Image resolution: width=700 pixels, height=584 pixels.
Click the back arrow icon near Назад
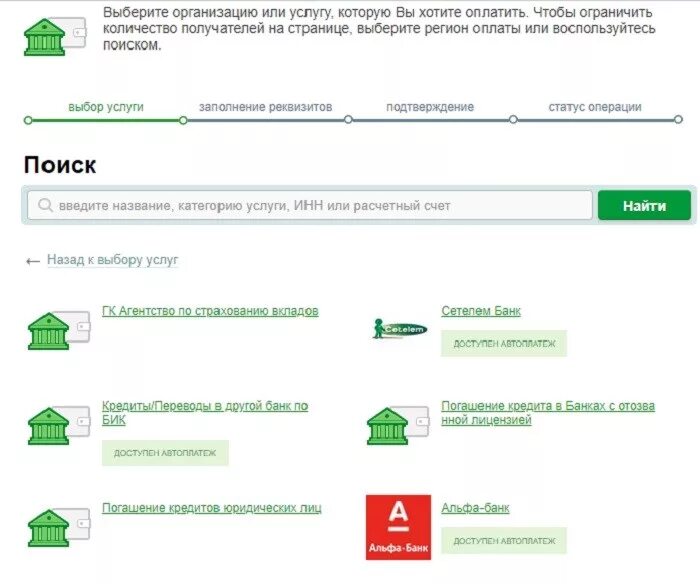pyautogui.click(x=33, y=261)
